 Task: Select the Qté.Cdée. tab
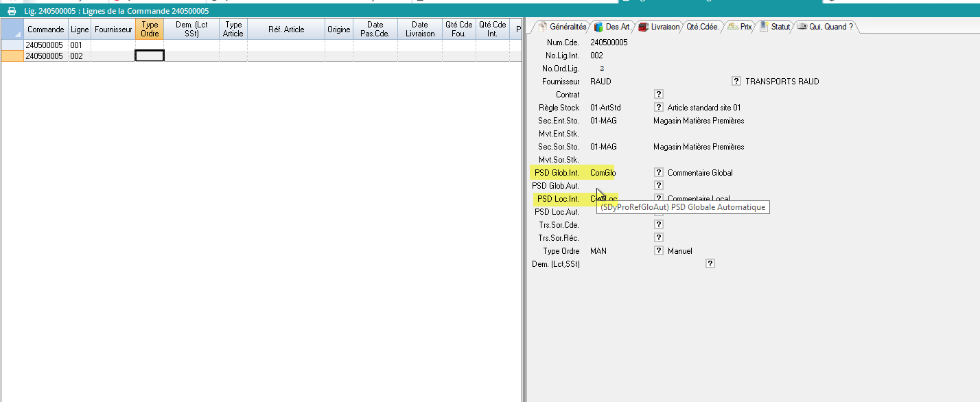(703, 27)
